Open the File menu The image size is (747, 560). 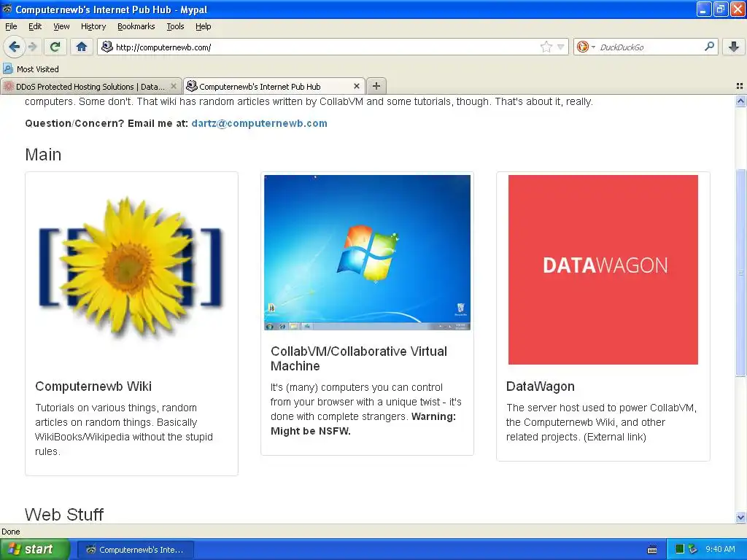click(11, 26)
